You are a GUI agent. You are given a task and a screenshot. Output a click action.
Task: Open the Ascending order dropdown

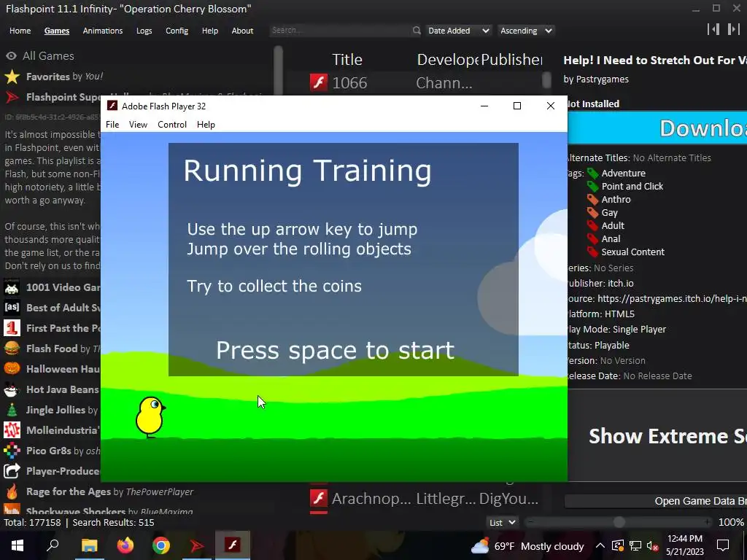coord(525,31)
